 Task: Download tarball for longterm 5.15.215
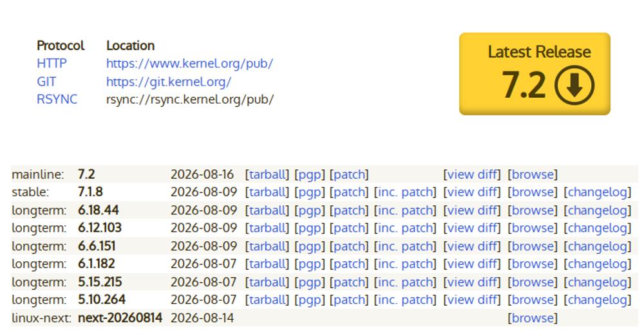(267, 282)
